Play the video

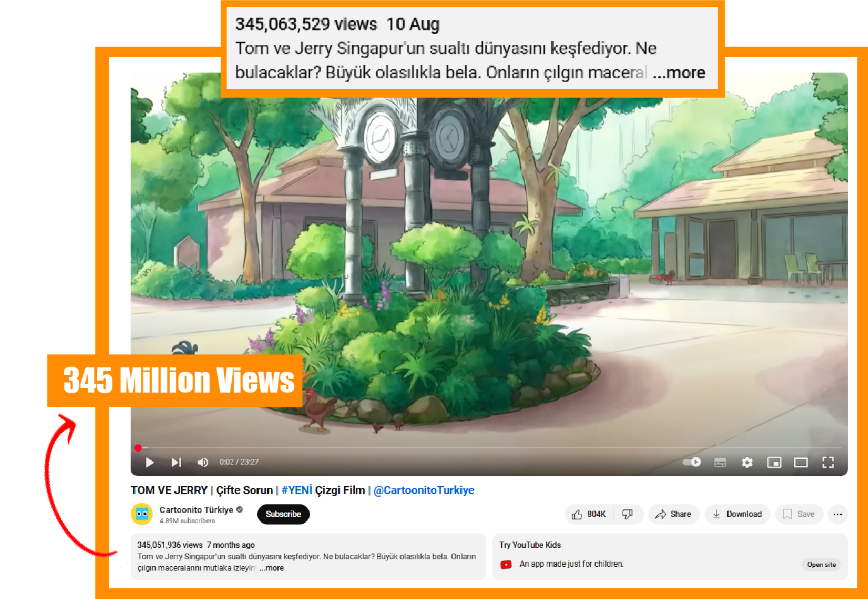(150, 462)
